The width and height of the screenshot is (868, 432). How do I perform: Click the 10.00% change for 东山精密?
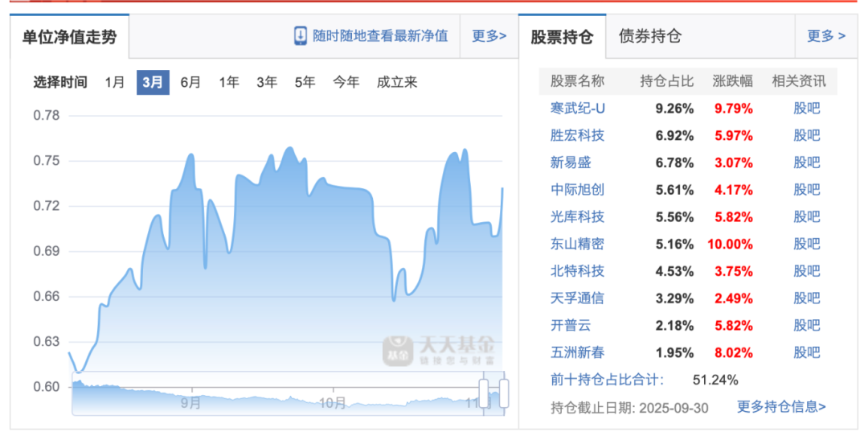730,245
